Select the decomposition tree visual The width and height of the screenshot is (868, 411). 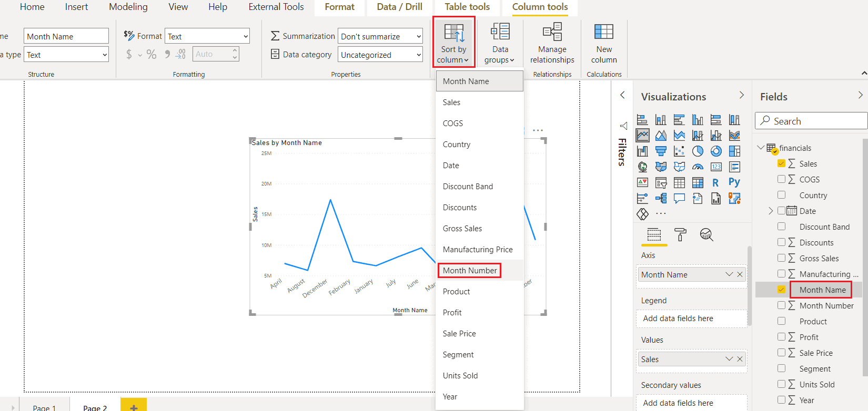pos(661,199)
